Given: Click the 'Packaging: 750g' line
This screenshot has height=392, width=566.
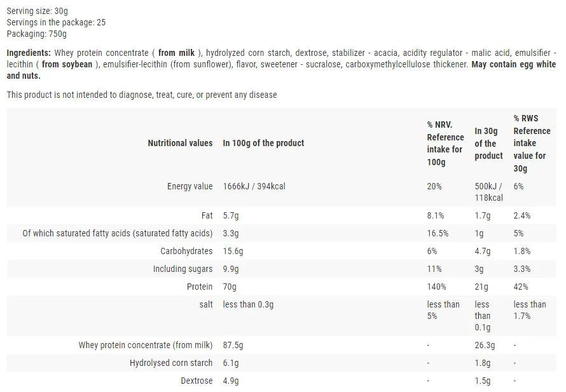Looking at the screenshot, I should click(x=36, y=34).
